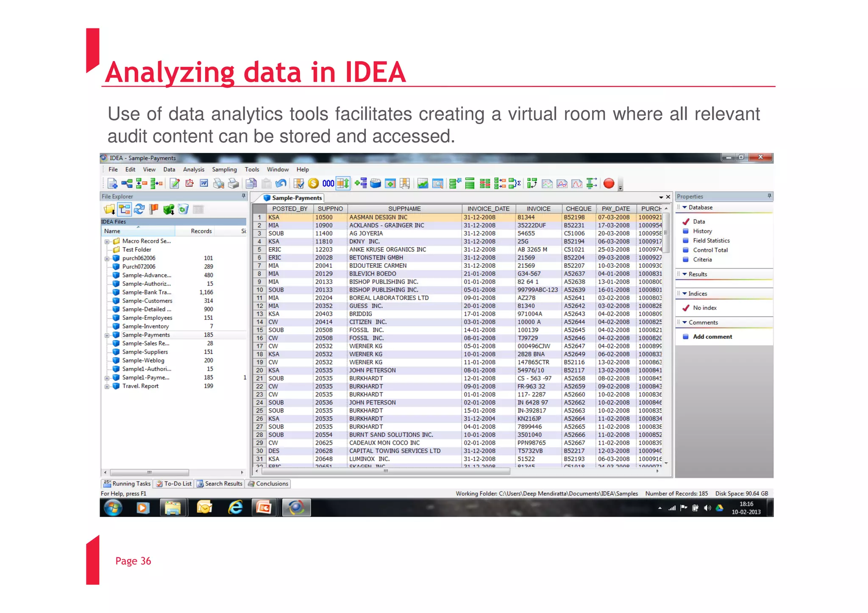Click the INVOICE_DATE column header

[x=488, y=209]
